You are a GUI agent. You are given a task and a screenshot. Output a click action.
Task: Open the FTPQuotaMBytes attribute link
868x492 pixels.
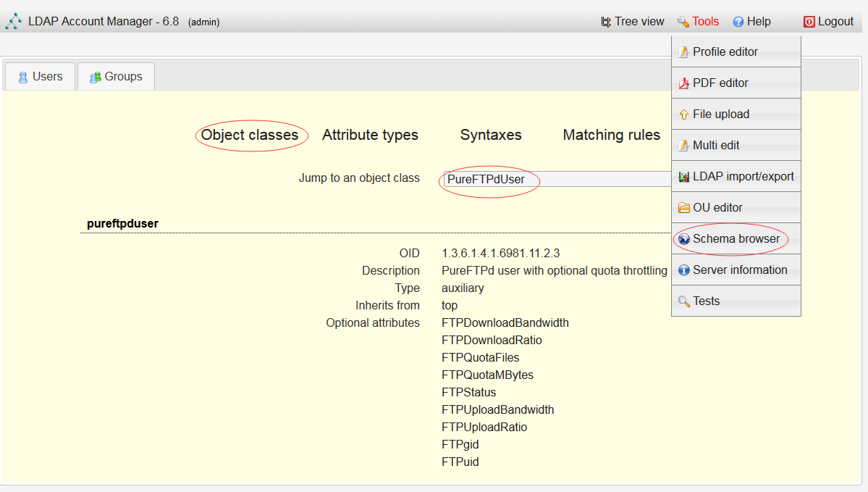[487, 375]
